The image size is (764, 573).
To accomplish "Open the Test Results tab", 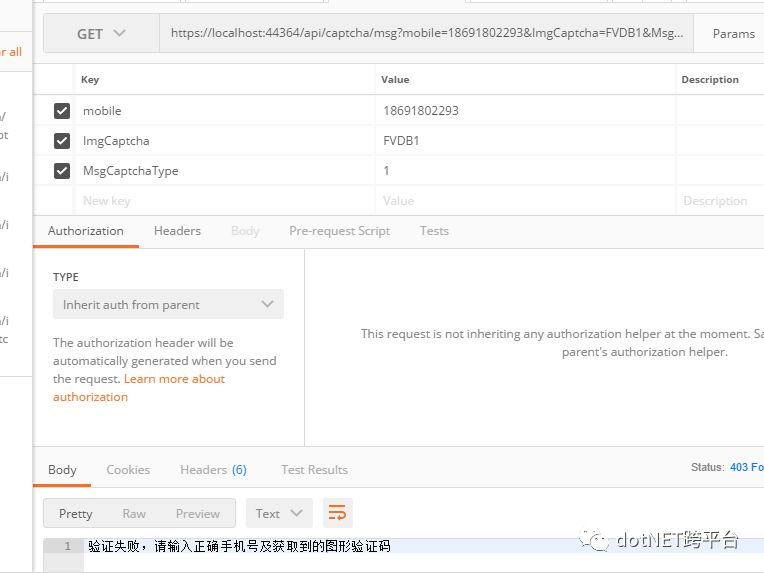I will pos(314,470).
